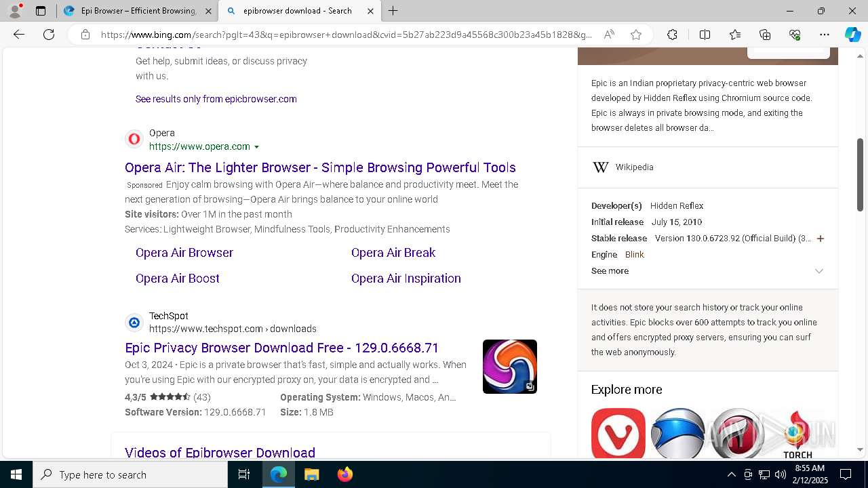The image size is (868, 488).
Task: Close the Epi Browser tab
Action: pos(208,11)
